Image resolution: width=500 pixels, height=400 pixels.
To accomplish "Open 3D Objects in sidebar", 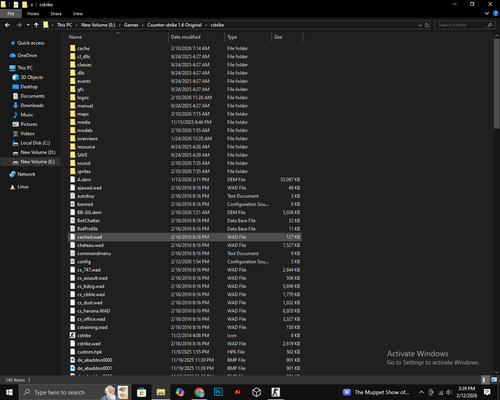I will [32, 77].
